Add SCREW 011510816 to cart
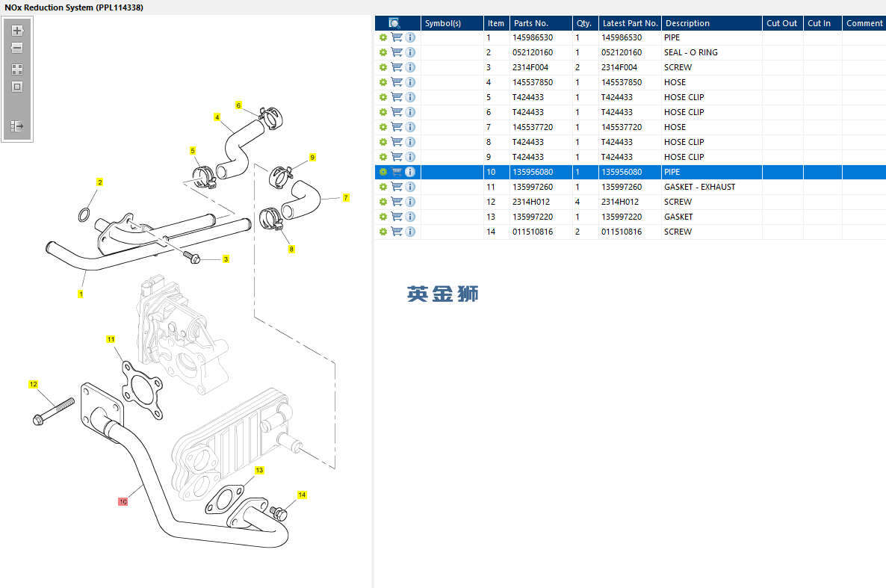886x588 pixels. [x=397, y=232]
